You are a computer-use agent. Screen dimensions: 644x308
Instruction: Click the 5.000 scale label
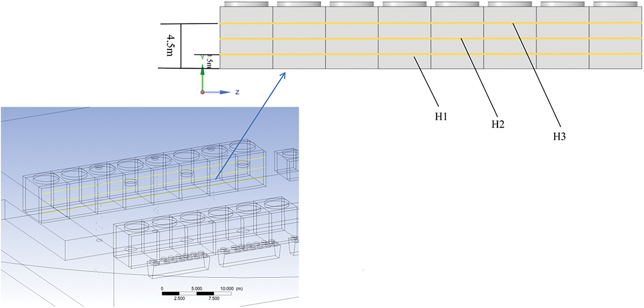(196, 288)
